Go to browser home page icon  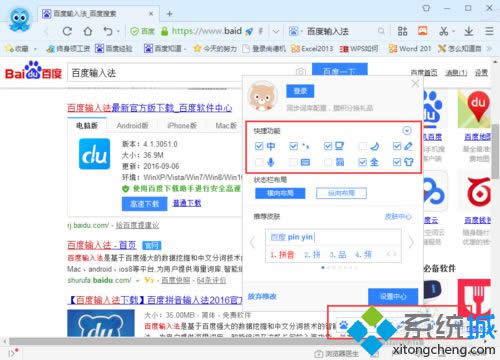click(88, 31)
